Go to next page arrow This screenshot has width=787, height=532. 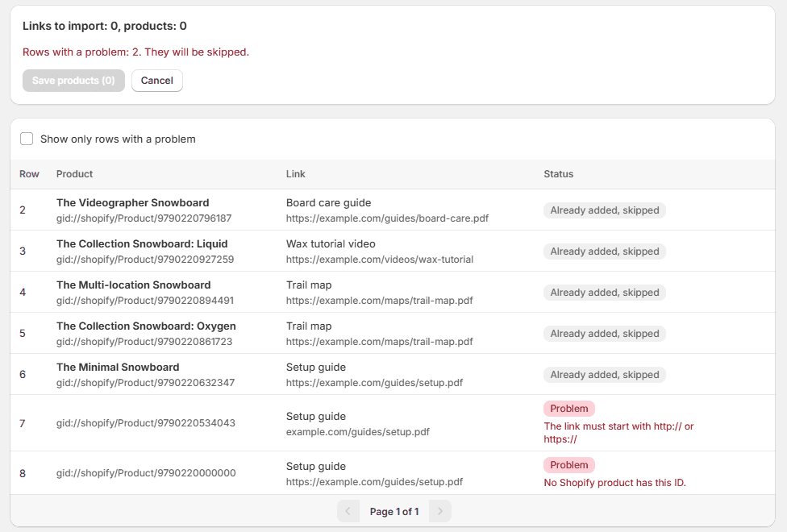440,511
